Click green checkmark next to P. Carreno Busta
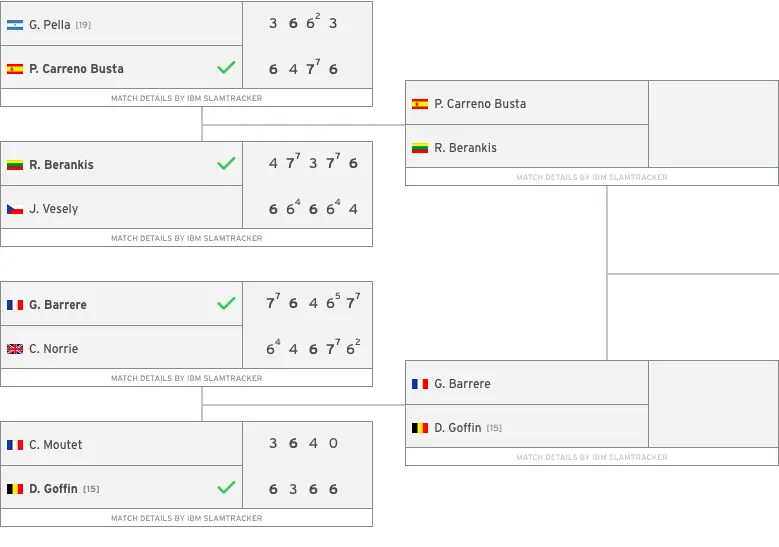The width and height of the screenshot is (779, 547). (226, 68)
